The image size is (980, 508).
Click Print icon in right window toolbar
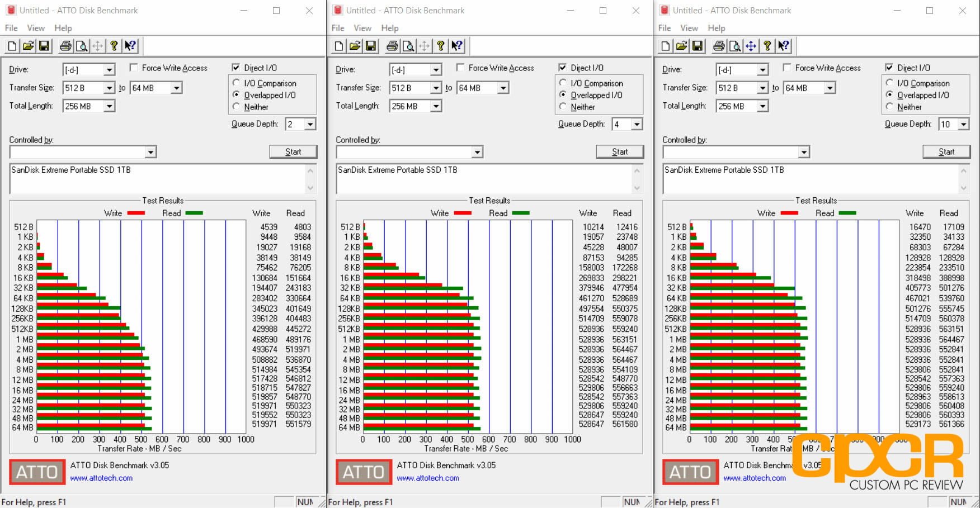click(x=719, y=46)
